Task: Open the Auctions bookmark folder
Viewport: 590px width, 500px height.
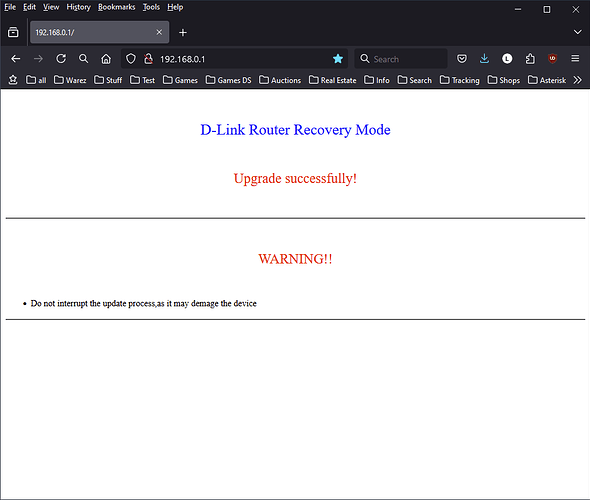Action: [x=280, y=80]
